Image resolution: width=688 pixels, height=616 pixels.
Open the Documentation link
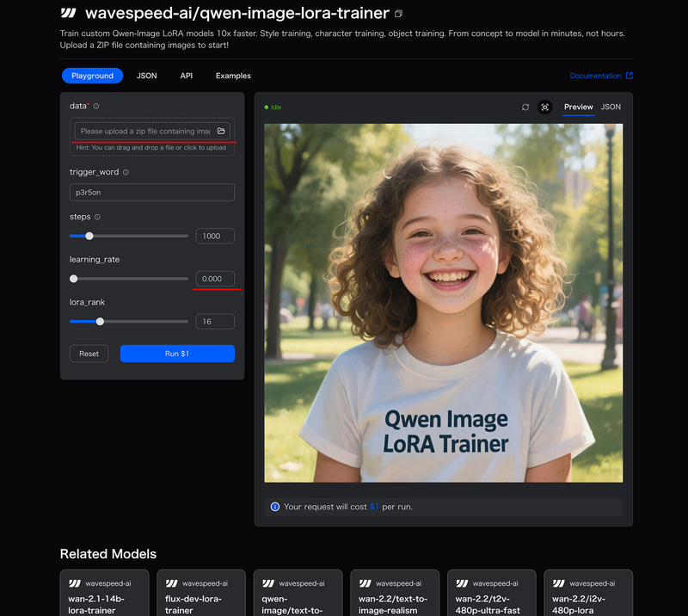pos(599,76)
